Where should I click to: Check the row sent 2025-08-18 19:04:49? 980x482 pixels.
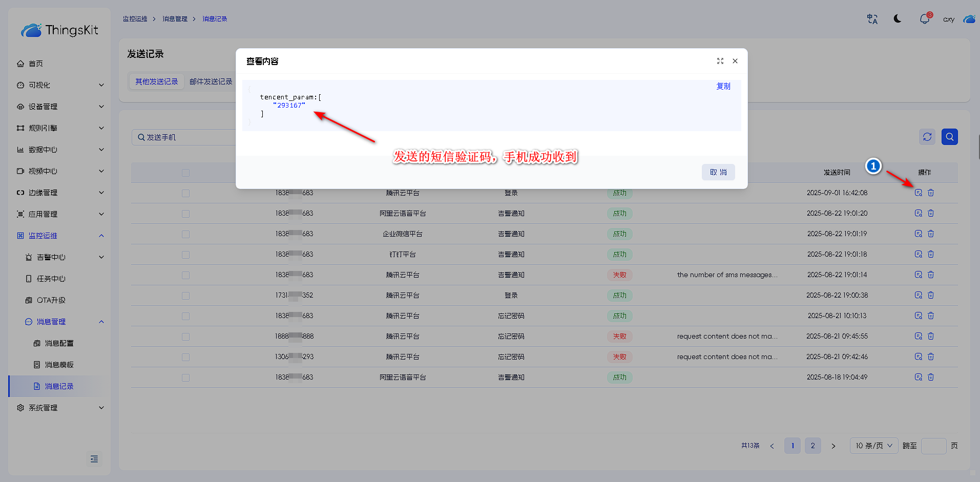[x=185, y=378]
